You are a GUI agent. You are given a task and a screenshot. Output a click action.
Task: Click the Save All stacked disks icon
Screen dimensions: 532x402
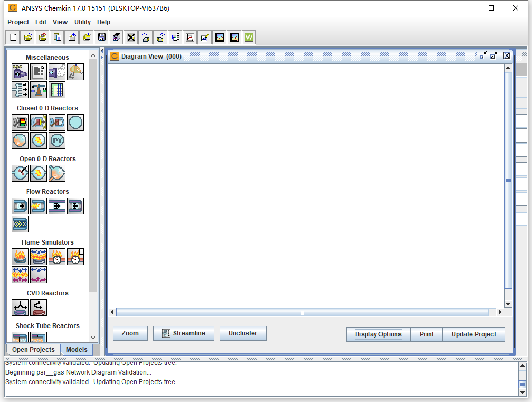116,38
